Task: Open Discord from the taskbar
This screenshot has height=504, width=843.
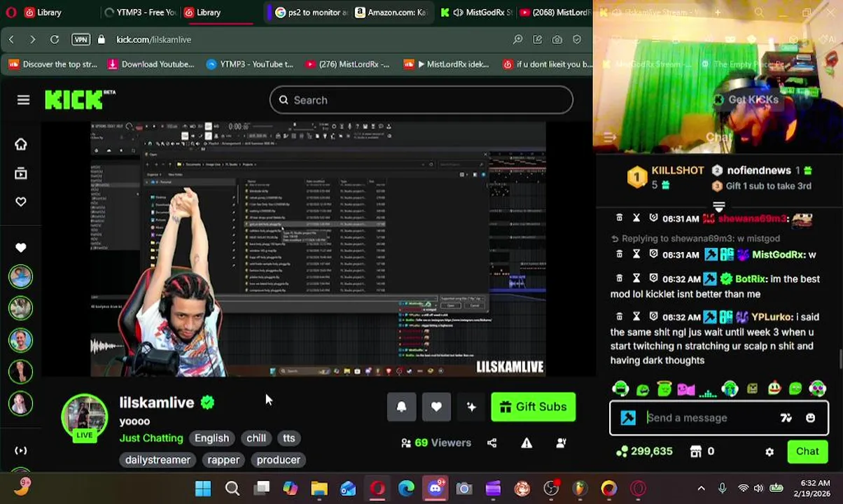Action: point(435,489)
